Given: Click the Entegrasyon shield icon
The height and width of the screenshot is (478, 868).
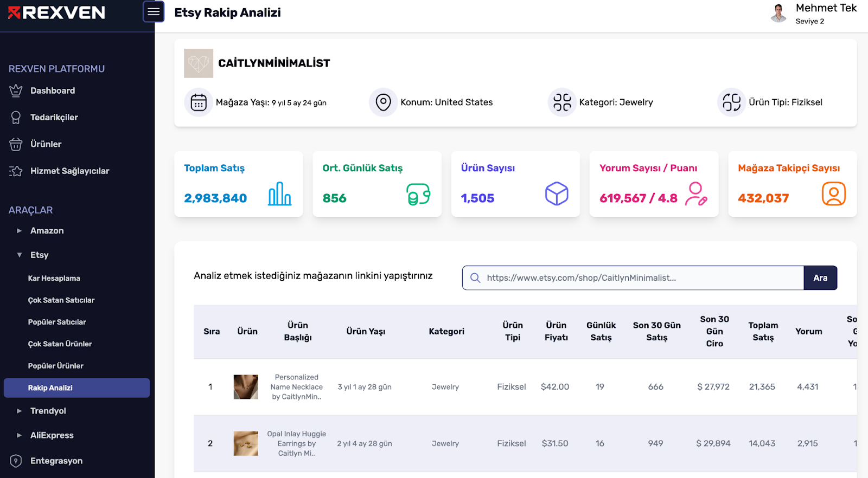Looking at the screenshot, I should [16, 461].
